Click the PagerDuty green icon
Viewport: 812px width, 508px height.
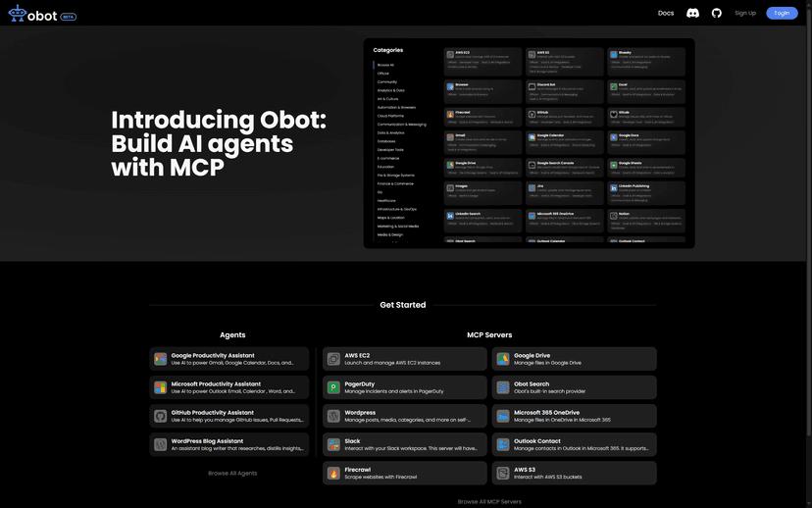pyautogui.click(x=333, y=387)
